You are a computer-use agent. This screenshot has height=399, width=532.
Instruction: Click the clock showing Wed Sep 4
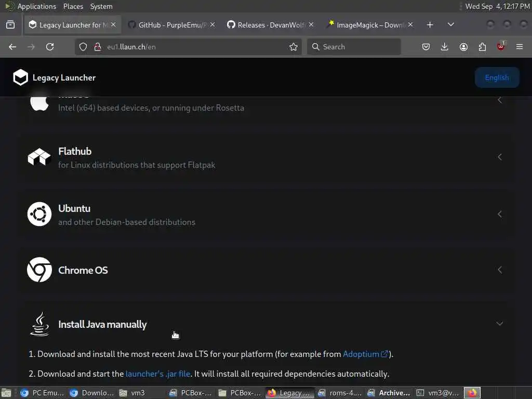[x=497, y=6]
